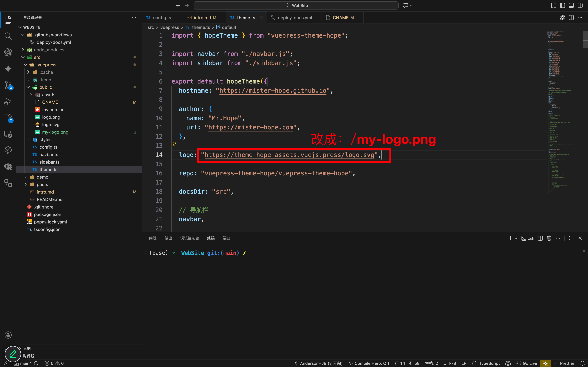Select my-logo.png in the file tree

point(55,132)
